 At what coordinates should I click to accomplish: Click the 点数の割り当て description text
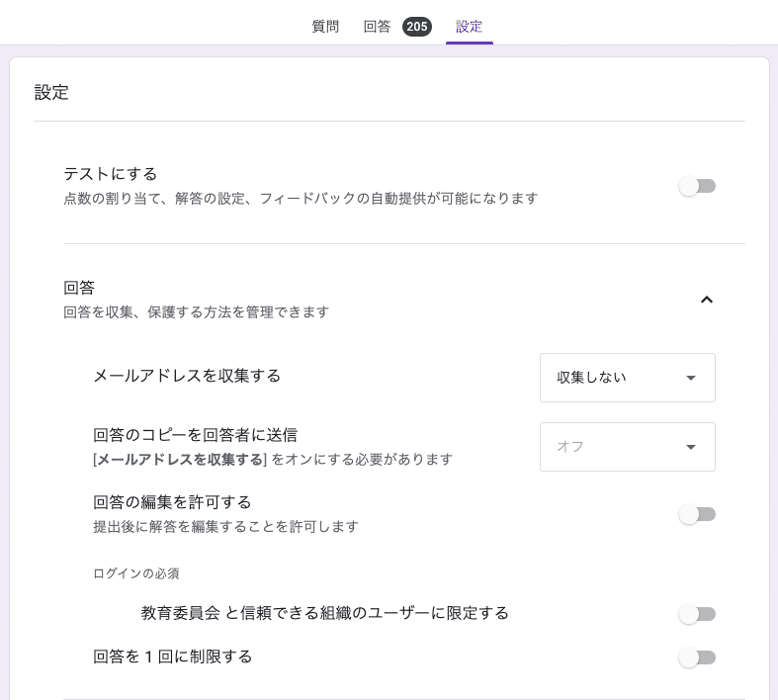point(301,199)
